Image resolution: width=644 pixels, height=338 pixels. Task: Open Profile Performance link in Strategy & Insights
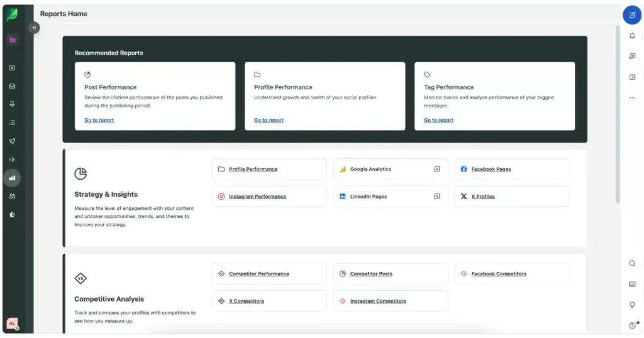pyautogui.click(x=253, y=169)
